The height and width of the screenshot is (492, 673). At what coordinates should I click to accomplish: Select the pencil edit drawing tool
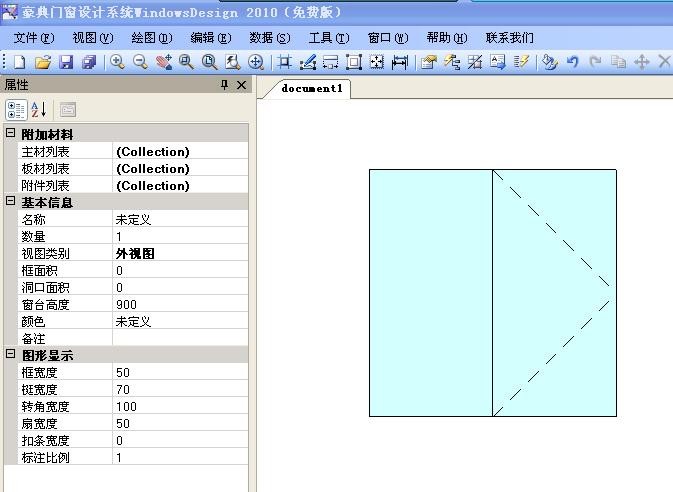(308, 62)
